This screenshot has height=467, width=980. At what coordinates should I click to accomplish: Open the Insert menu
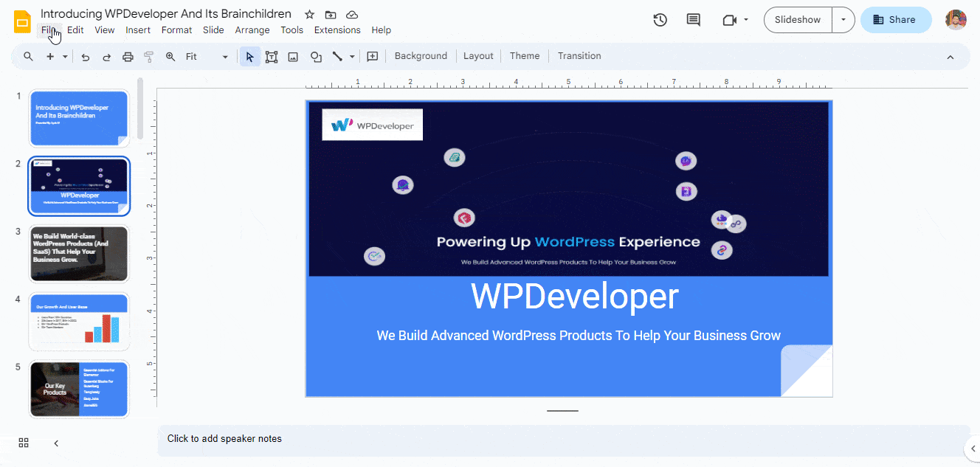click(138, 30)
